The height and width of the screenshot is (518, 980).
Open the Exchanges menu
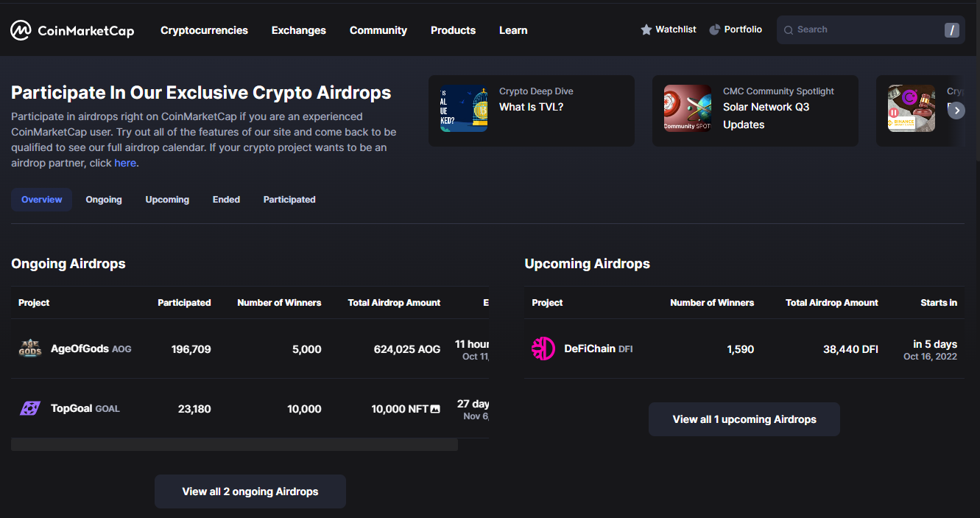pyautogui.click(x=299, y=30)
